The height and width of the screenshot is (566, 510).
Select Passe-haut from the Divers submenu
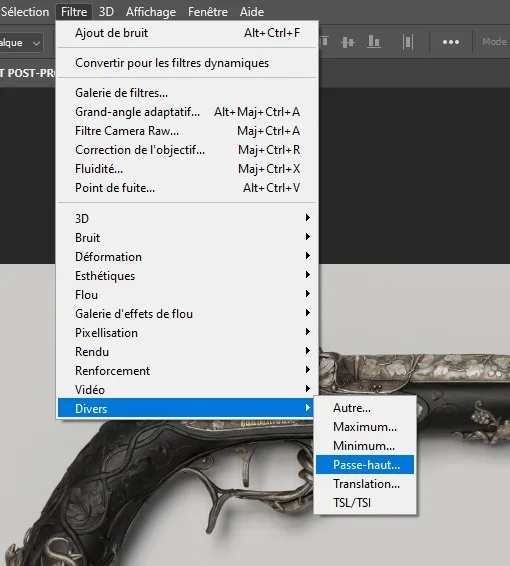(x=365, y=465)
